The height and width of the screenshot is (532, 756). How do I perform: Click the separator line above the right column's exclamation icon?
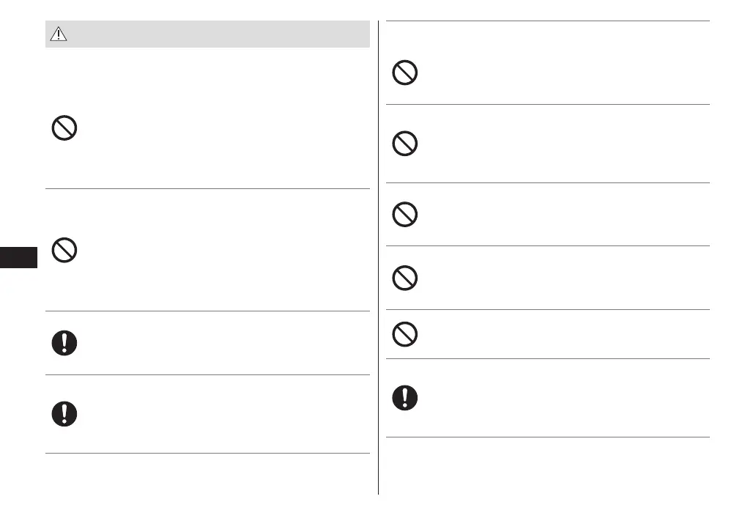pyautogui.click(x=547, y=358)
